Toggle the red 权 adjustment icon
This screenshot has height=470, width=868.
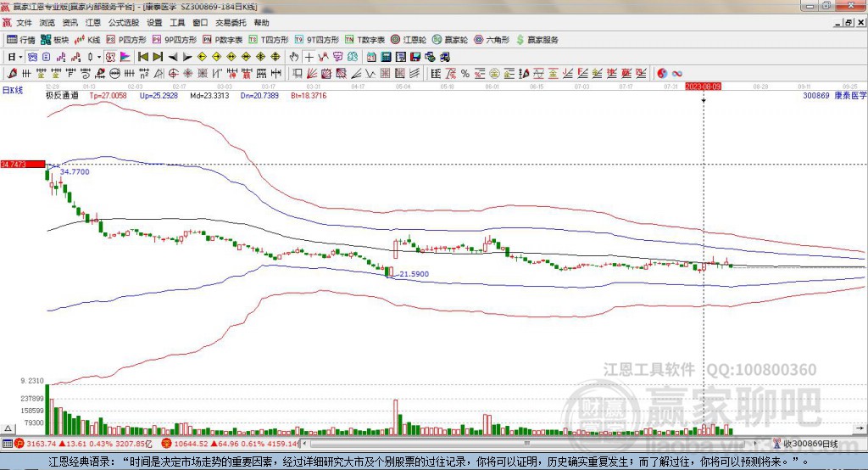pyautogui.click(x=110, y=57)
